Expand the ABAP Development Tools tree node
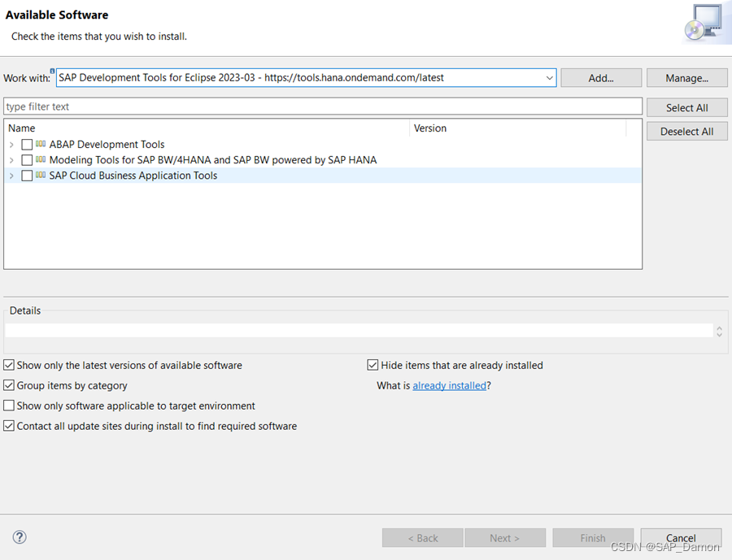The width and height of the screenshot is (732, 560). [x=11, y=145]
